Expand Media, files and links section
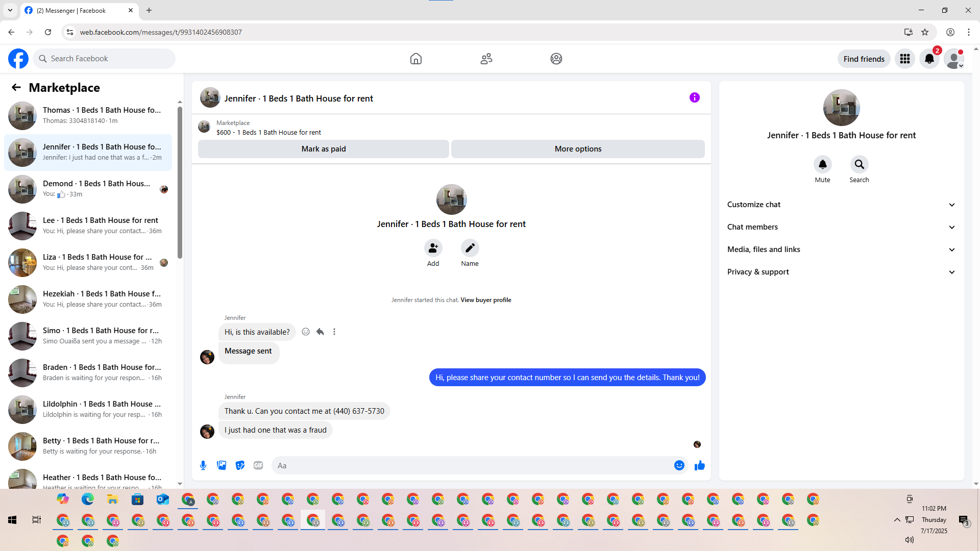 tap(841, 249)
